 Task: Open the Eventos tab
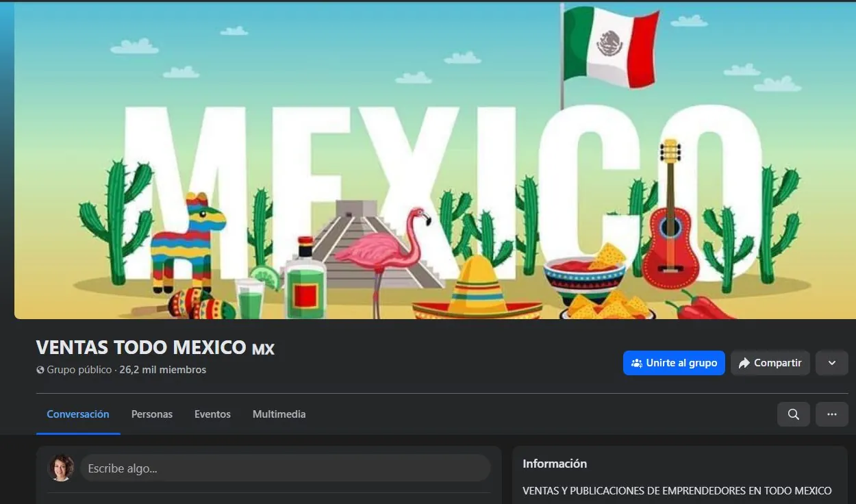212,414
